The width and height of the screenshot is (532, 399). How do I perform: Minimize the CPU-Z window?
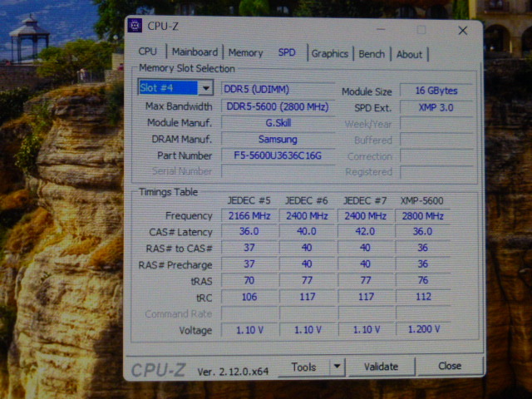[381, 29]
